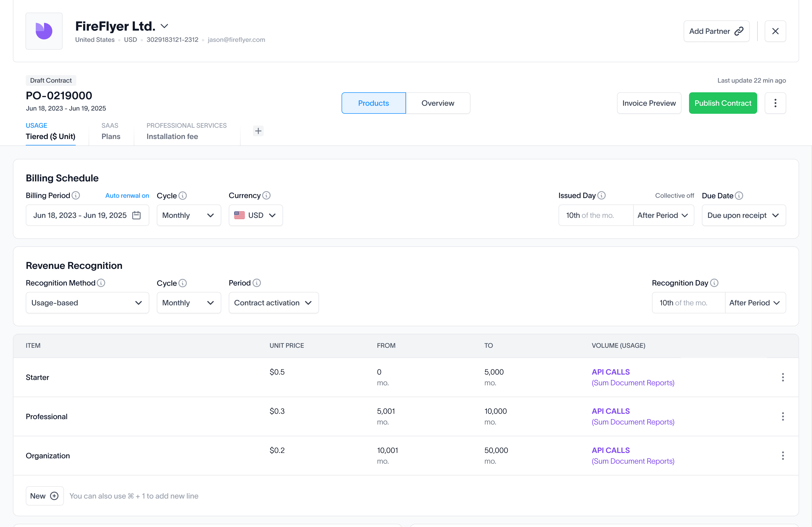The image size is (812, 527).
Task: Click the info icon beside Billing Period
Action: 76,195
